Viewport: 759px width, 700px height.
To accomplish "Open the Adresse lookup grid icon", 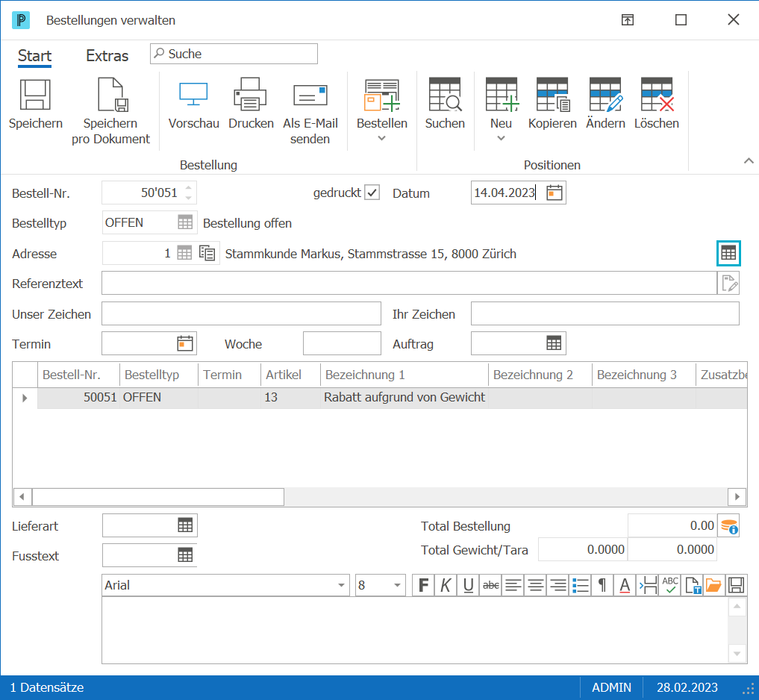I will coord(184,253).
